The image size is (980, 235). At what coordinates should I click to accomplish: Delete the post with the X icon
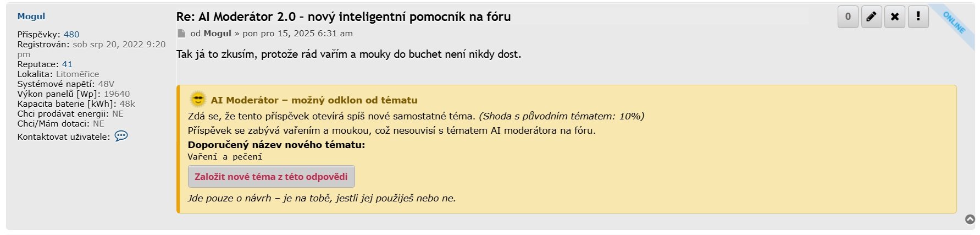pos(895,17)
